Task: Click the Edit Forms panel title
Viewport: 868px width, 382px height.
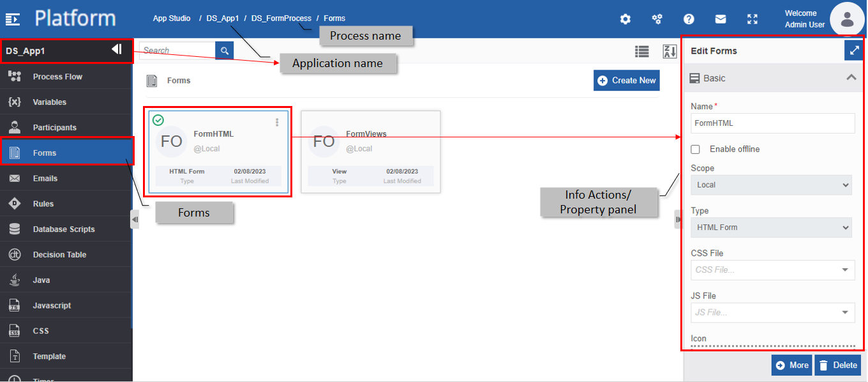Action: point(714,51)
